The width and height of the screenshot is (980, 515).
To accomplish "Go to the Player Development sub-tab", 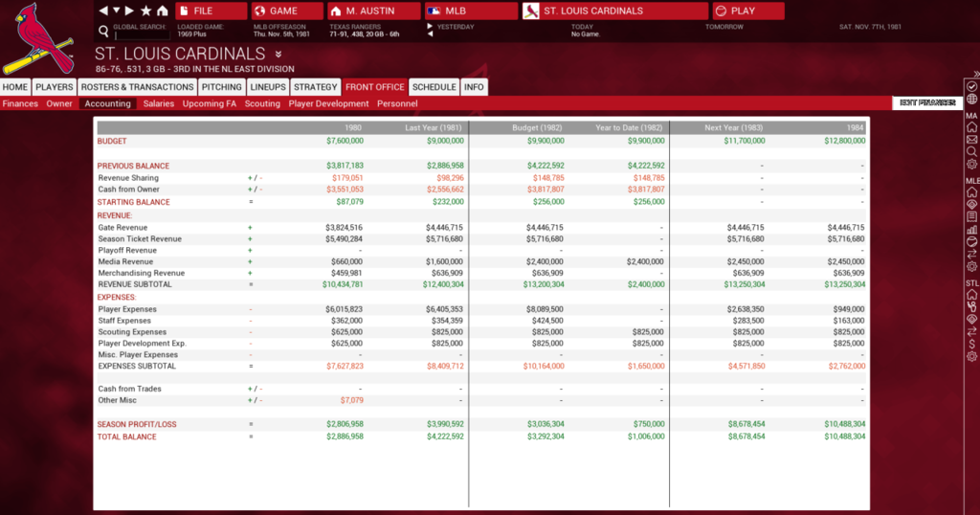I will 328,103.
